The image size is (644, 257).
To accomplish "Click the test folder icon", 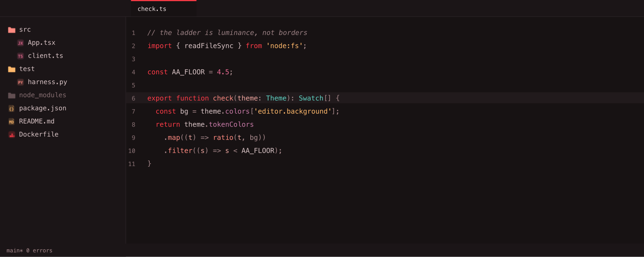I will [x=12, y=69].
